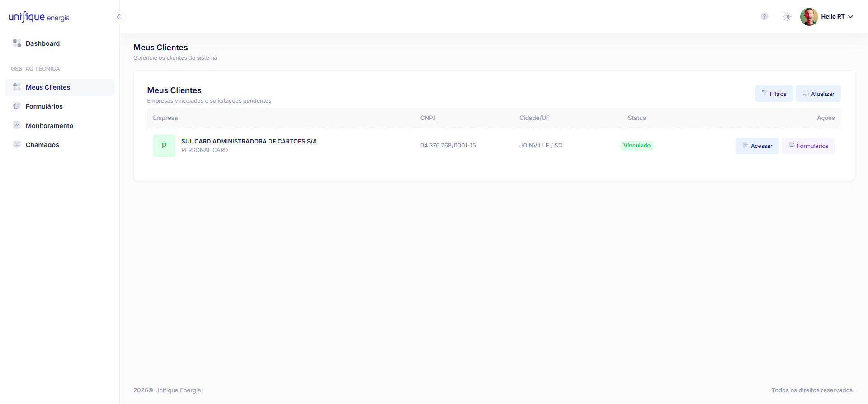Toggle the light/dark theme sun icon
The width and height of the screenshot is (868, 404).
787,17
